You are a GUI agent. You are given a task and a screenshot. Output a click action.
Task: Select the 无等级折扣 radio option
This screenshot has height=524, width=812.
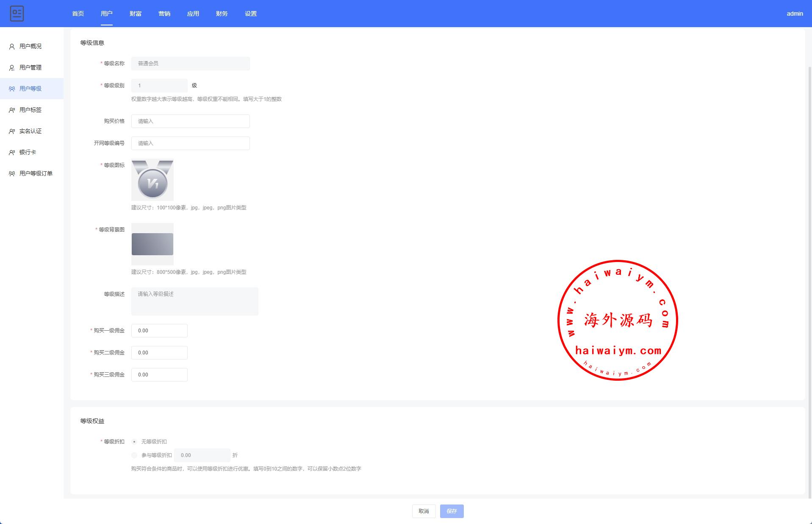tap(134, 442)
